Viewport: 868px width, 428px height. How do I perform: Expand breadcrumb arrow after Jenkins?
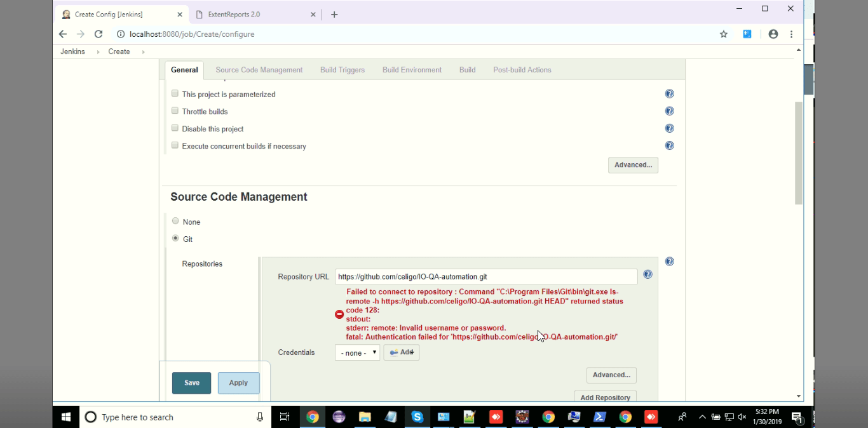[x=98, y=52]
